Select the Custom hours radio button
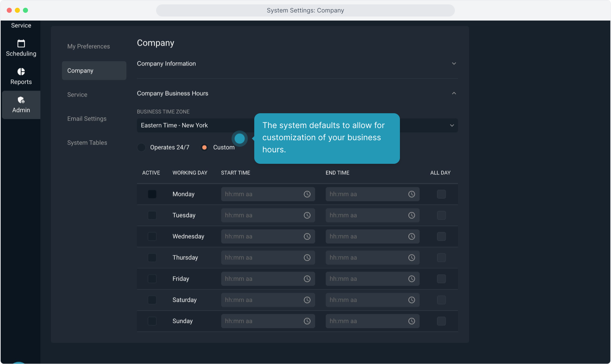The width and height of the screenshot is (611, 364). point(204,148)
